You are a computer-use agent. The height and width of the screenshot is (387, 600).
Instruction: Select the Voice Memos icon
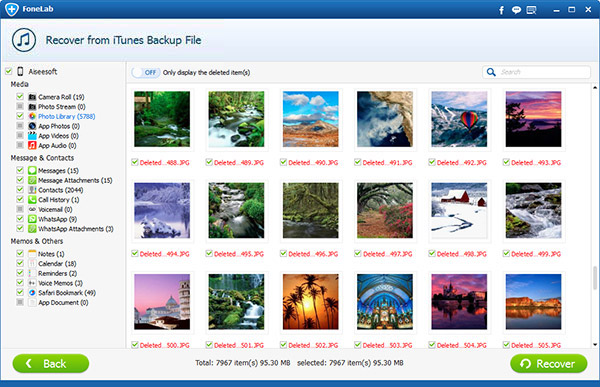(x=32, y=283)
